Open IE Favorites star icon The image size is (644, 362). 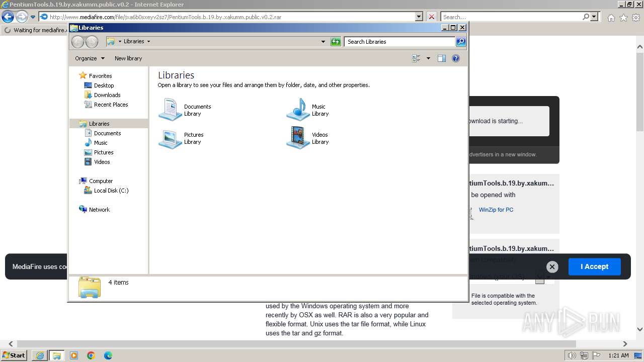(x=623, y=18)
